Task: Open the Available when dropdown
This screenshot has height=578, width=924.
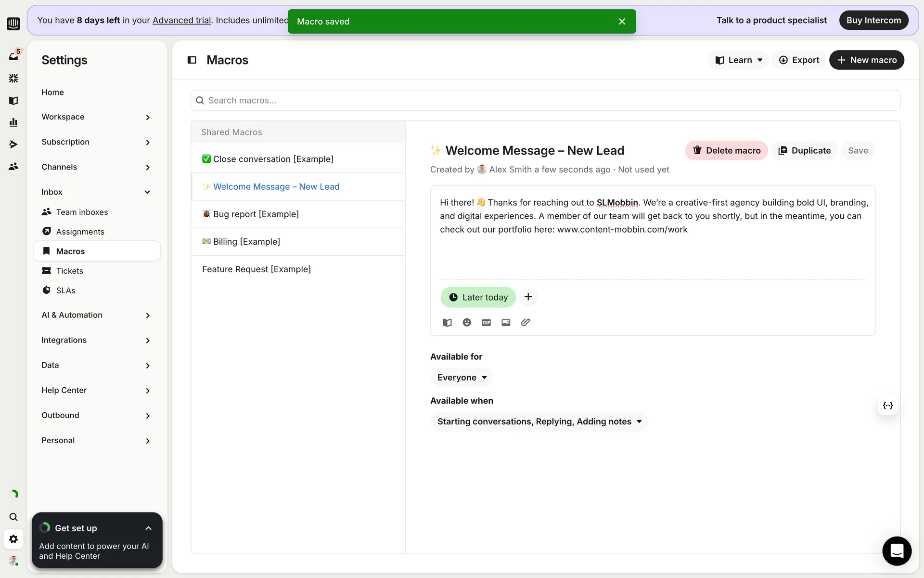Action: (x=539, y=421)
